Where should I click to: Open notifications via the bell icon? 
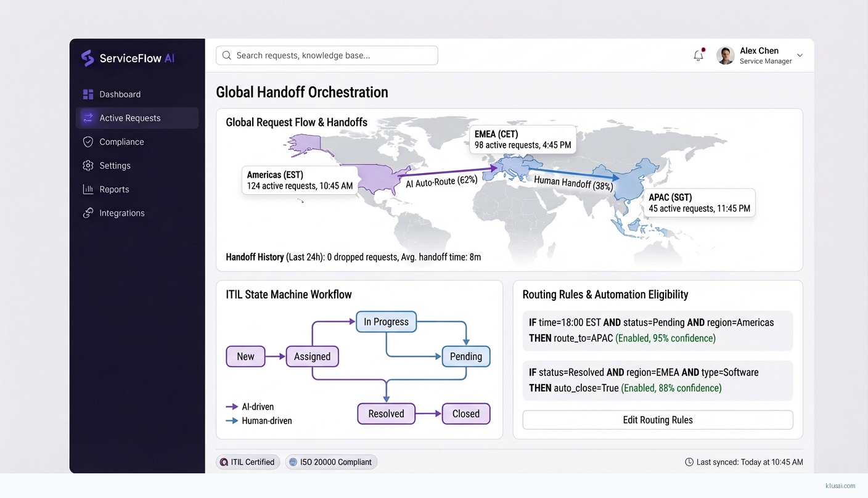[698, 55]
